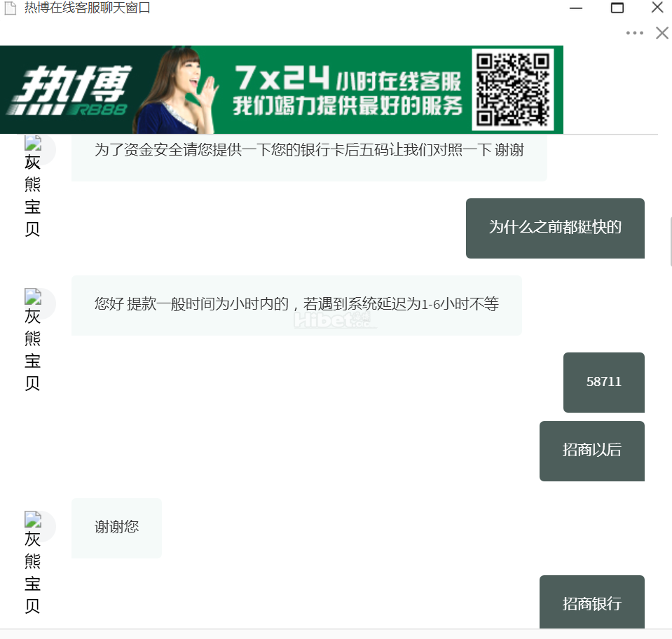Open the three-dot more options menu
The image size is (672, 639).
634,33
